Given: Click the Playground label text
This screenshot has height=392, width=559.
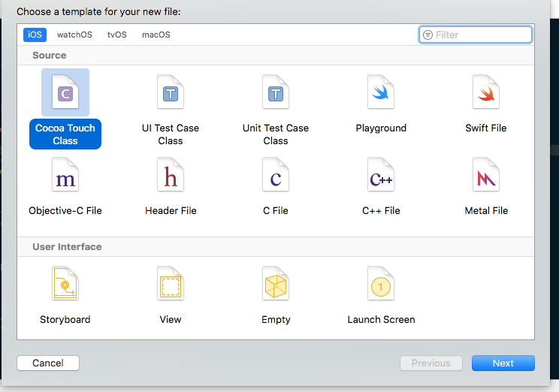Looking at the screenshot, I should [x=381, y=128].
